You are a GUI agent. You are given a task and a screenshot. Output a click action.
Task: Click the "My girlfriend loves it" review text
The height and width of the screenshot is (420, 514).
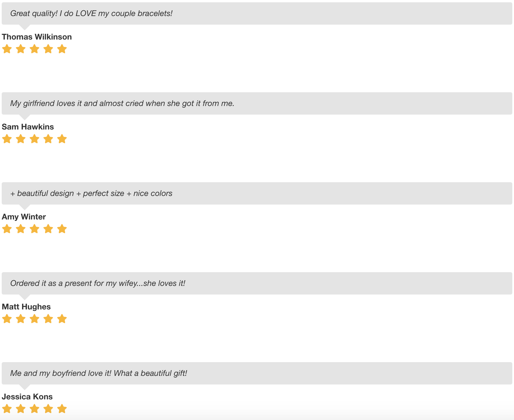coord(122,103)
